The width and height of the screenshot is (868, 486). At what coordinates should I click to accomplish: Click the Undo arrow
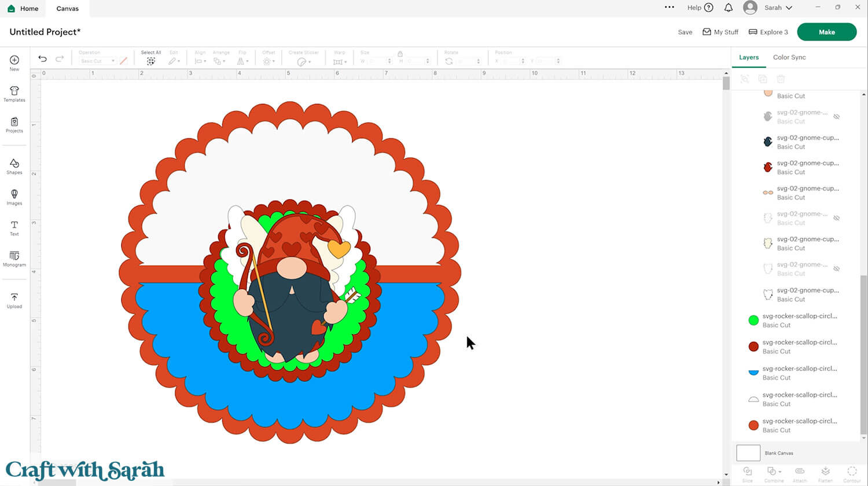point(42,58)
